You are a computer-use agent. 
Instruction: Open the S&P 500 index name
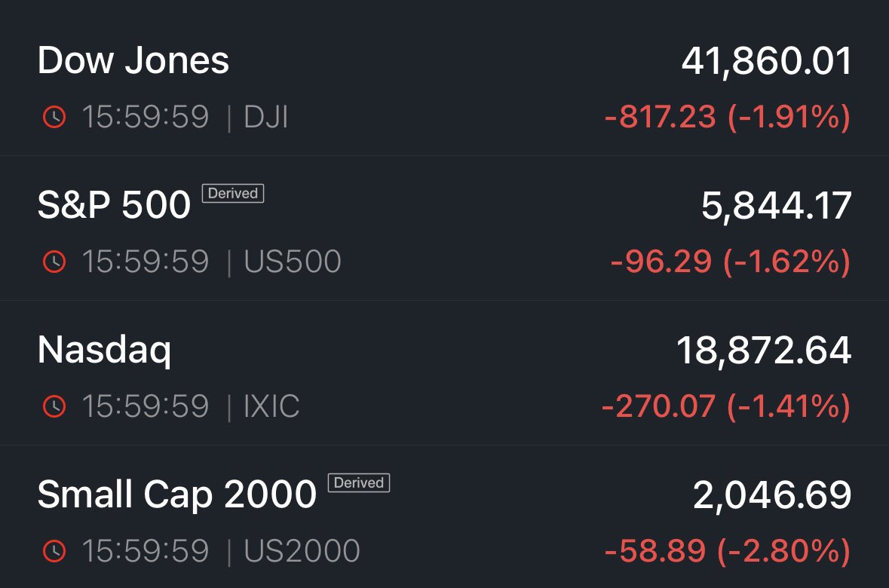coord(114,206)
